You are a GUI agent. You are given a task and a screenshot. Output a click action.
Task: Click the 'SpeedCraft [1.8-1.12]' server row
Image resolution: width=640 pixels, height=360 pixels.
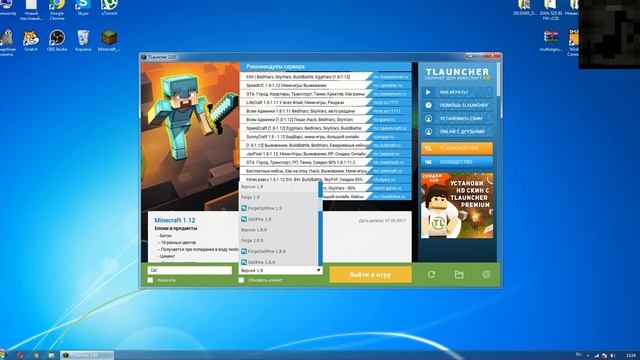(325, 128)
